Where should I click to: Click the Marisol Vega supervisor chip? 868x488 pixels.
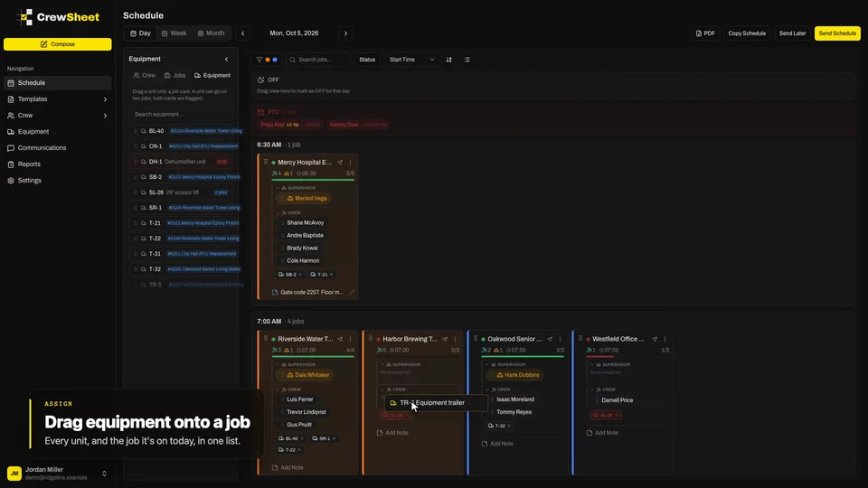tap(304, 198)
